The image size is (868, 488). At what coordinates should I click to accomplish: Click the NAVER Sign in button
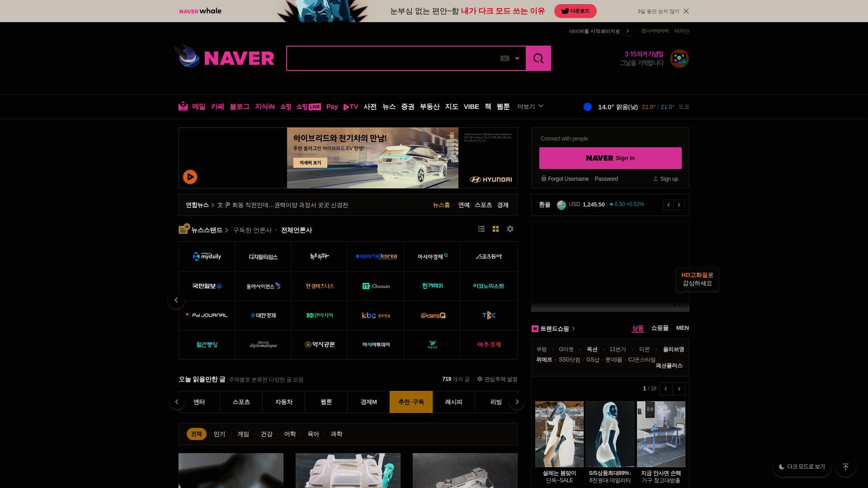tap(610, 158)
